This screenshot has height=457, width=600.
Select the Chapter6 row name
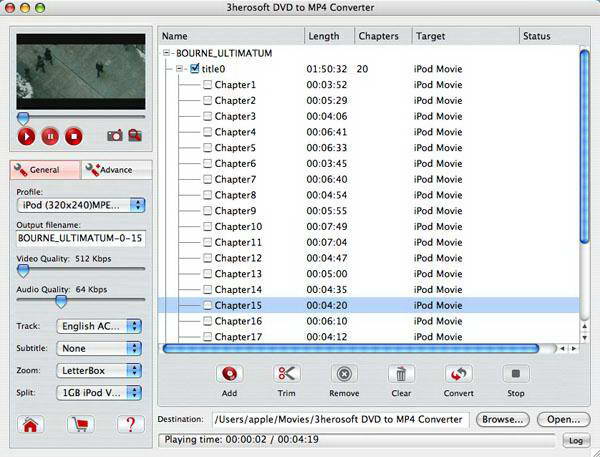pyautogui.click(x=235, y=163)
